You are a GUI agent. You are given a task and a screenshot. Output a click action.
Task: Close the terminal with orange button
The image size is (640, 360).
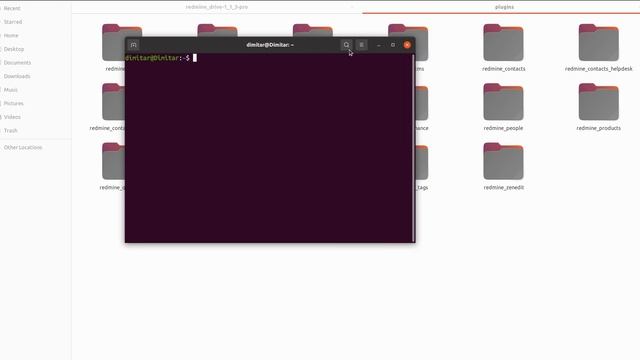pyautogui.click(x=407, y=45)
